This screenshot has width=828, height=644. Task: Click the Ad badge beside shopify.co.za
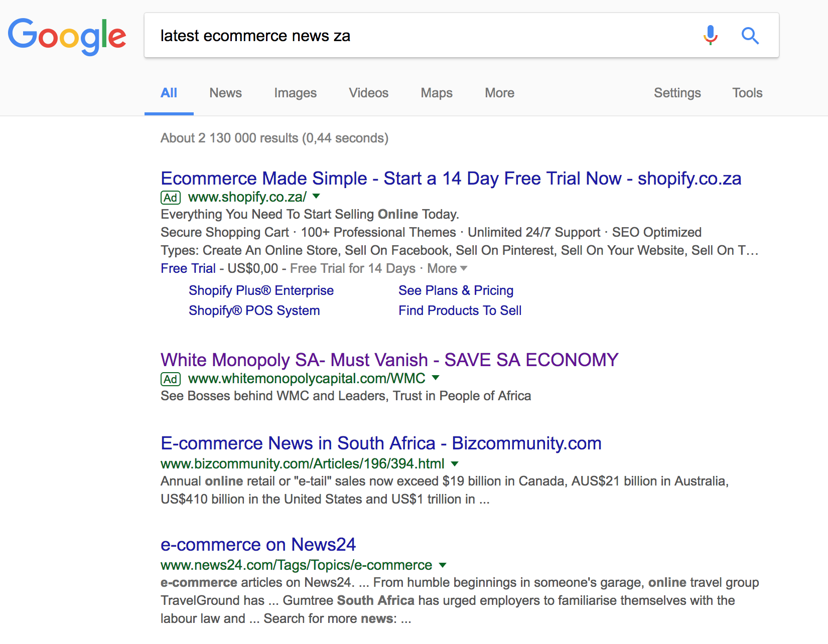(171, 198)
